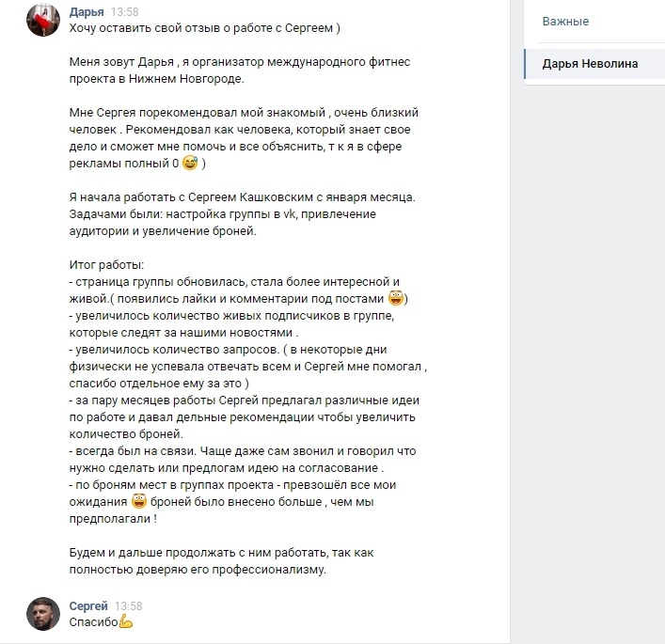The image size is (665, 644).
Task: Click the line 'Меня зовут Дарья'
Action: 240,62
